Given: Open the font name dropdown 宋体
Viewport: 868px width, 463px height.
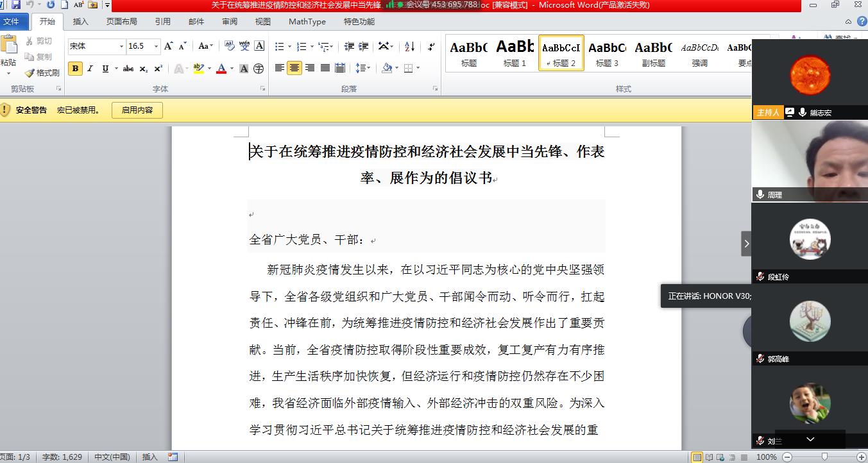Looking at the screenshot, I should (121, 46).
